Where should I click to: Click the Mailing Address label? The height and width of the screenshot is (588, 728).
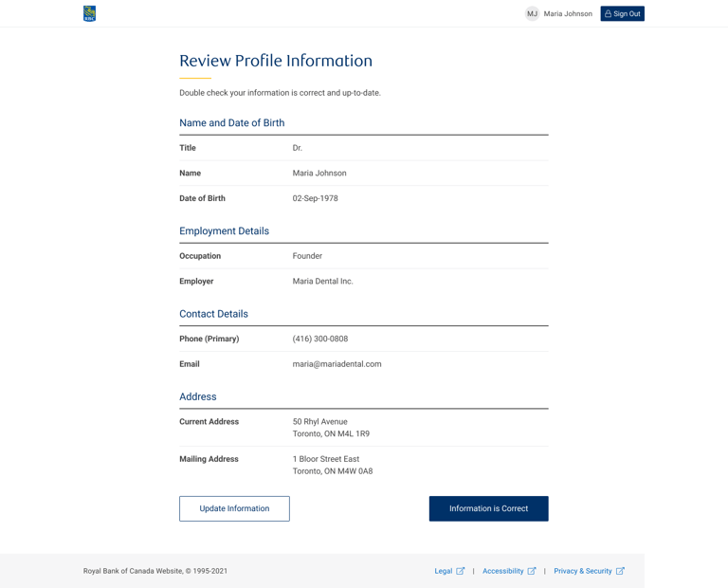[x=209, y=459]
